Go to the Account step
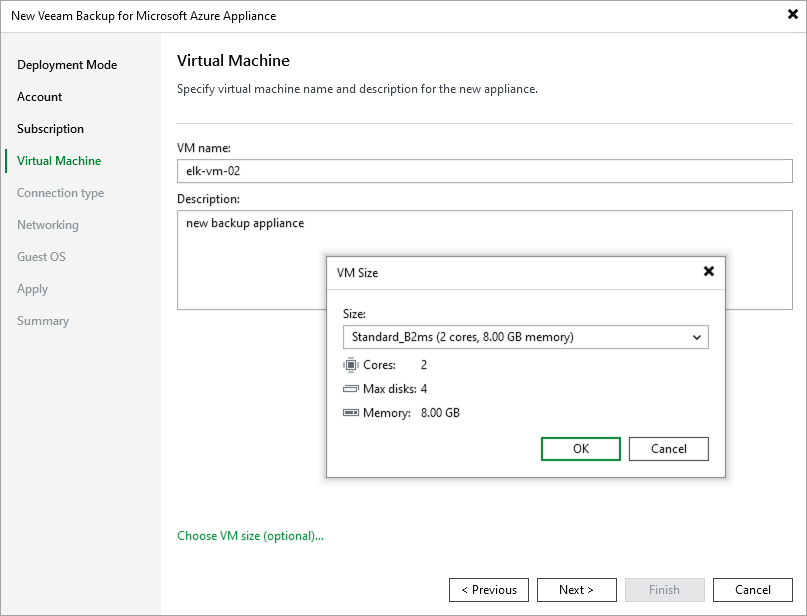This screenshot has width=807, height=616. pos(40,97)
